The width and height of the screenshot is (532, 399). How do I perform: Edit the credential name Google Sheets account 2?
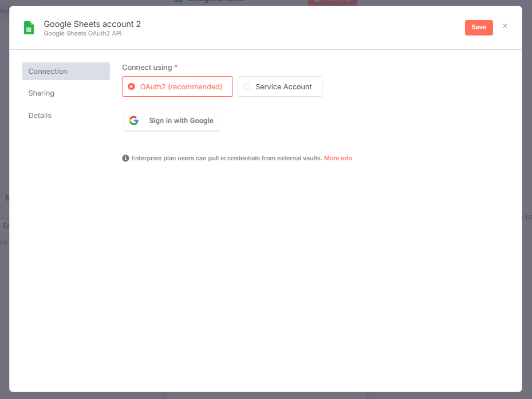92,24
